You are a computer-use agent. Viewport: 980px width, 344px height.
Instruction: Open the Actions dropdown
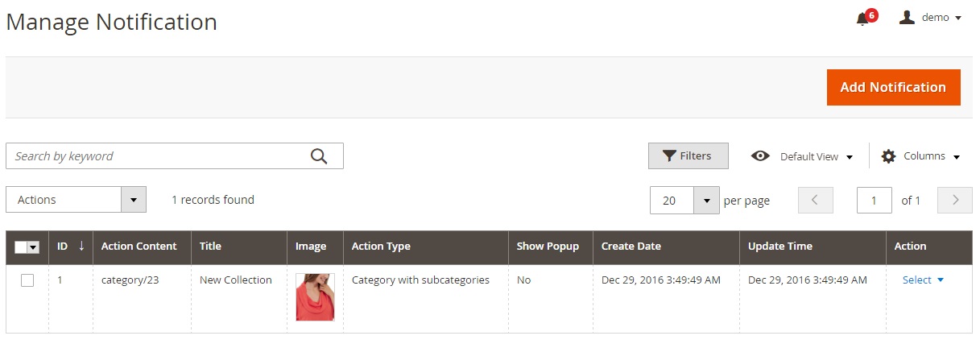76,200
